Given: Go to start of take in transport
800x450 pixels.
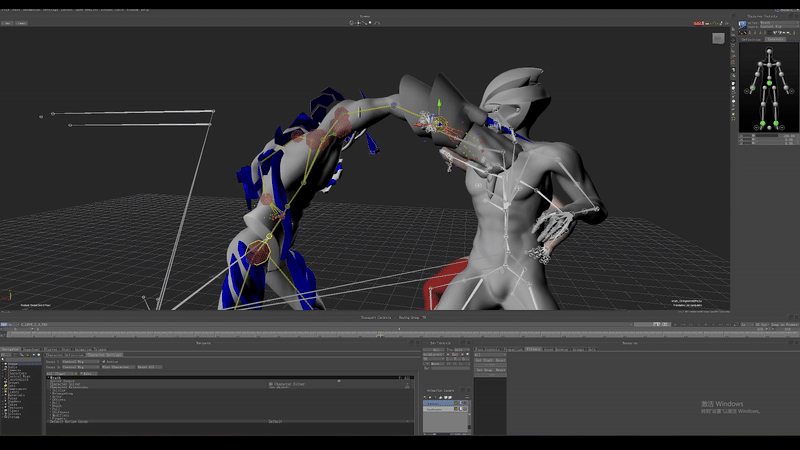Looking at the screenshot, I should (684, 324).
